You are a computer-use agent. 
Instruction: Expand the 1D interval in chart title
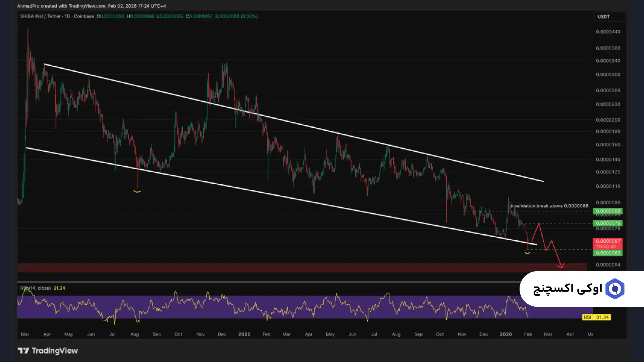[67, 16]
